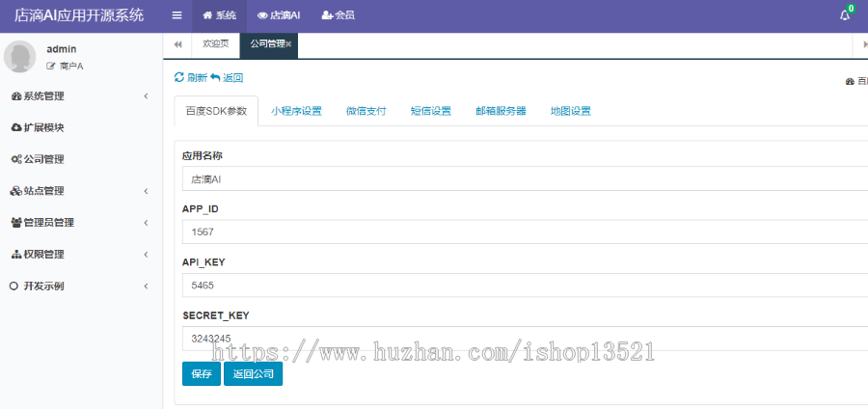Expand 开发示例 in the sidebar
This screenshot has height=409, width=868.
(x=81, y=286)
